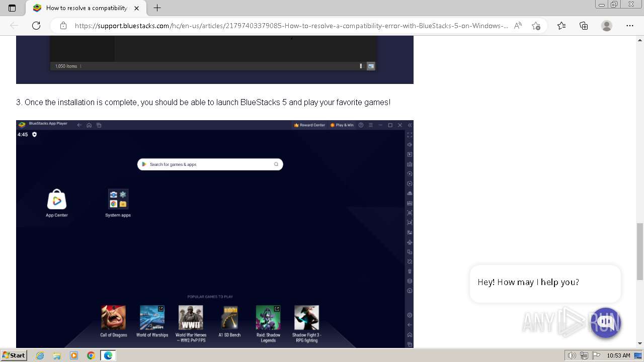Click 'Search for games & apps' box
644x362 pixels.
pos(210,164)
